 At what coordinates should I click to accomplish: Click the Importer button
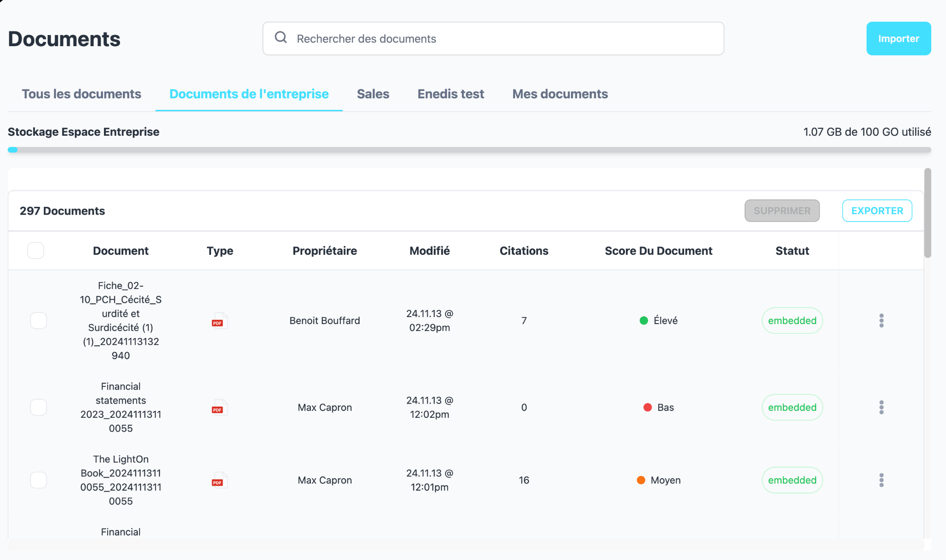(x=898, y=38)
